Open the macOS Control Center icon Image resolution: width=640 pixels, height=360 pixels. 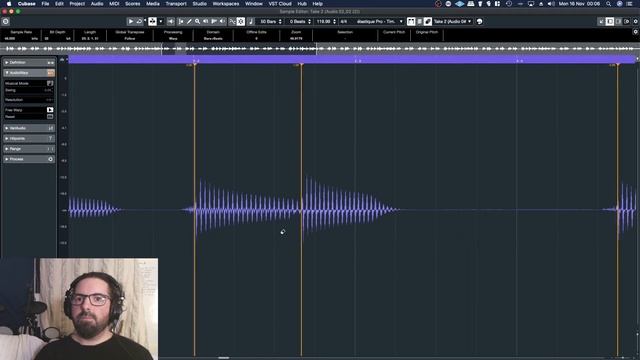[629, 4]
